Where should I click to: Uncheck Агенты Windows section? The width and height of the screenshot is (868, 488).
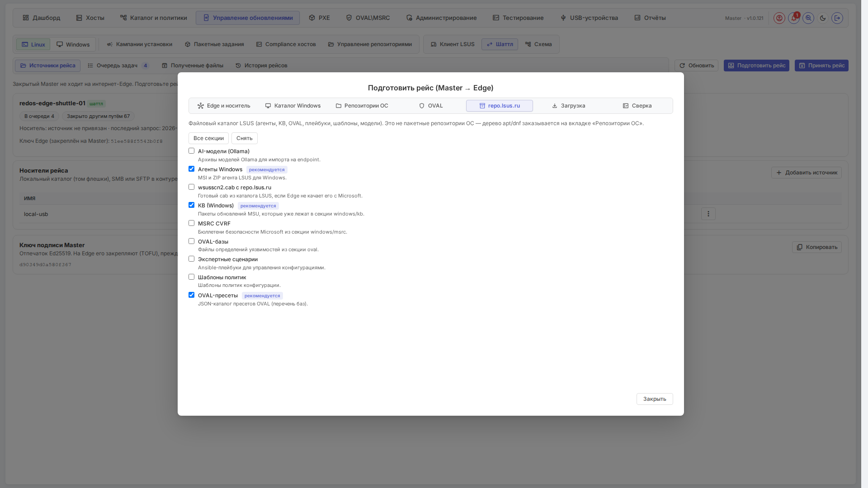point(191,169)
